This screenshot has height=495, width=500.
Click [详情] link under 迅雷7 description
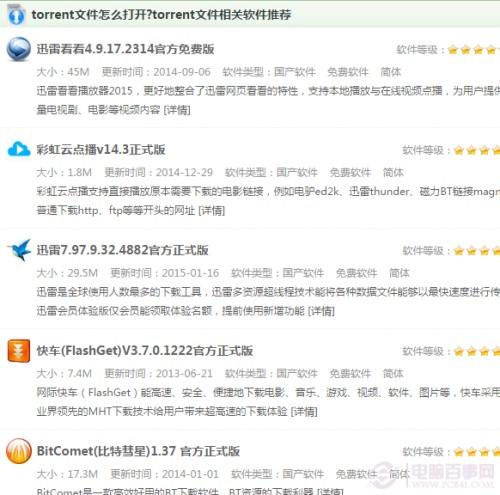point(321,311)
